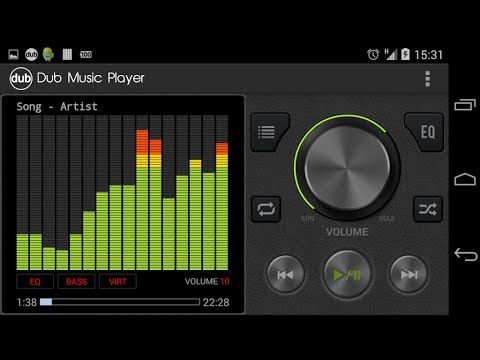
Task: Toggle the red EQ indicator
Action: tap(35, 281)
